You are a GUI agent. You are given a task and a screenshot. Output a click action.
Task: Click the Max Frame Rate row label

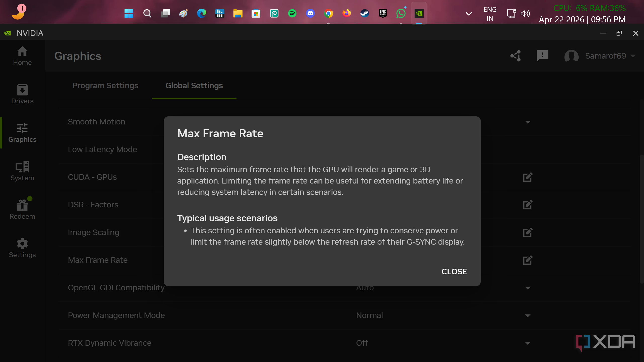[x=98, y=260]
